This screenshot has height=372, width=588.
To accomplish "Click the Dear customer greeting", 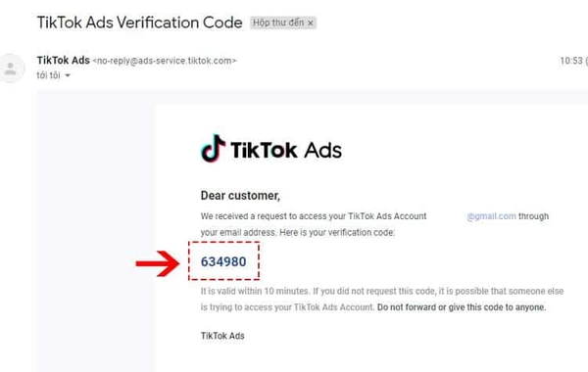I will pyautogui.click(x=240, y=196).
